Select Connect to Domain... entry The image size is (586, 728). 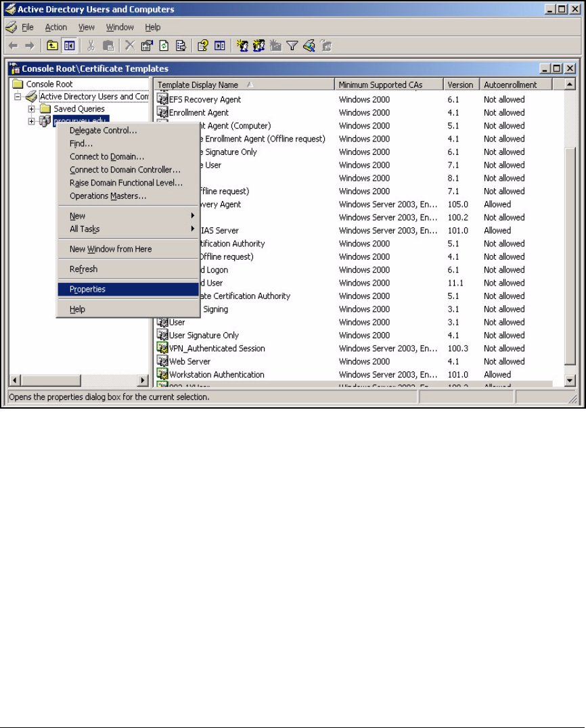pyautogui.click(x=129, y=156)
